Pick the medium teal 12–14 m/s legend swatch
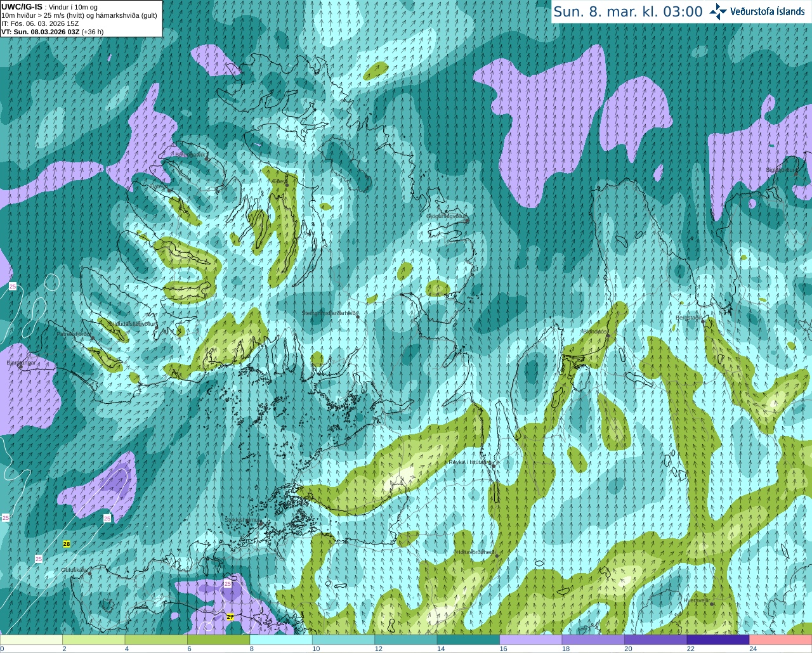812x653 pixels. coord(406,640)
